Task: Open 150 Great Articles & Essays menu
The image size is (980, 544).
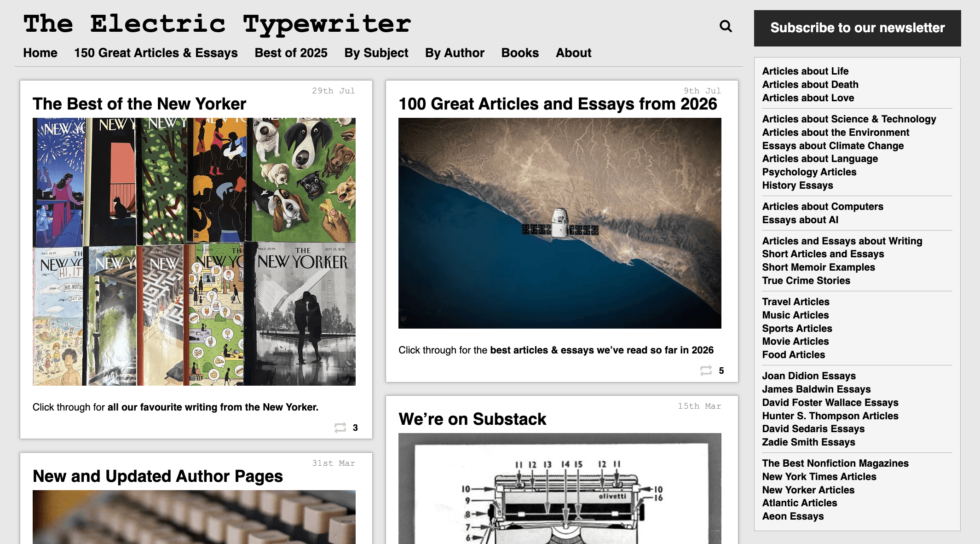Action: tap(156, 53)
